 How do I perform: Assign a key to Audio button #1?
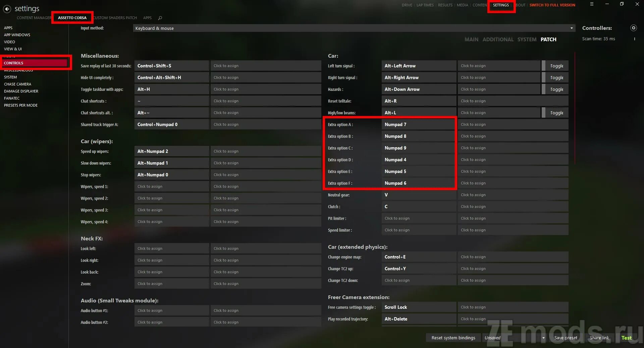(172, 310)
